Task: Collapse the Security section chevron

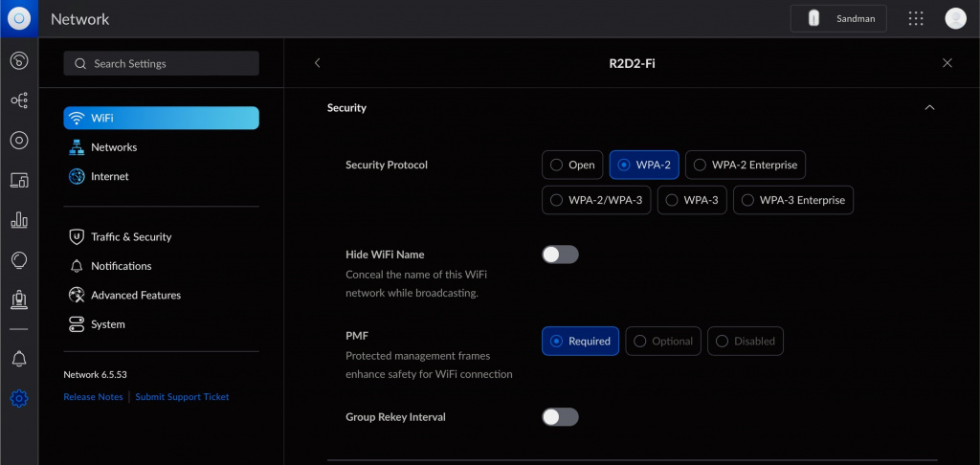Action: pyautogui.click(x=929, y=107)
